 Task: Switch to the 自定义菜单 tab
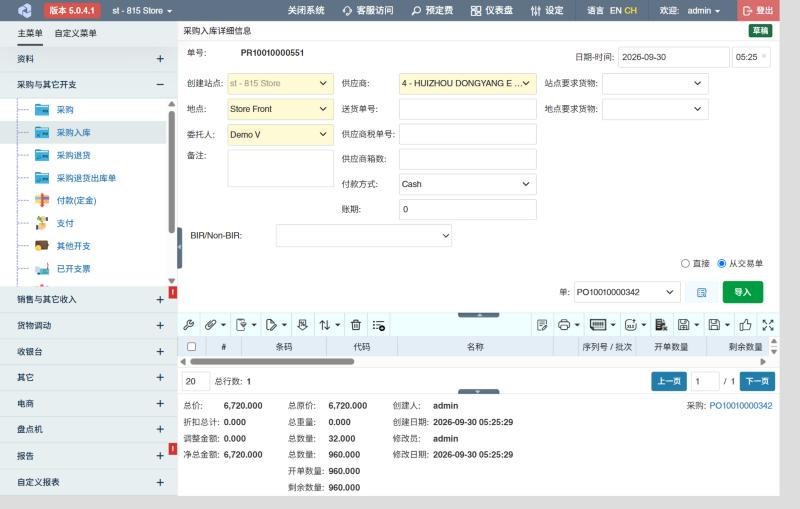click(76, 33)
